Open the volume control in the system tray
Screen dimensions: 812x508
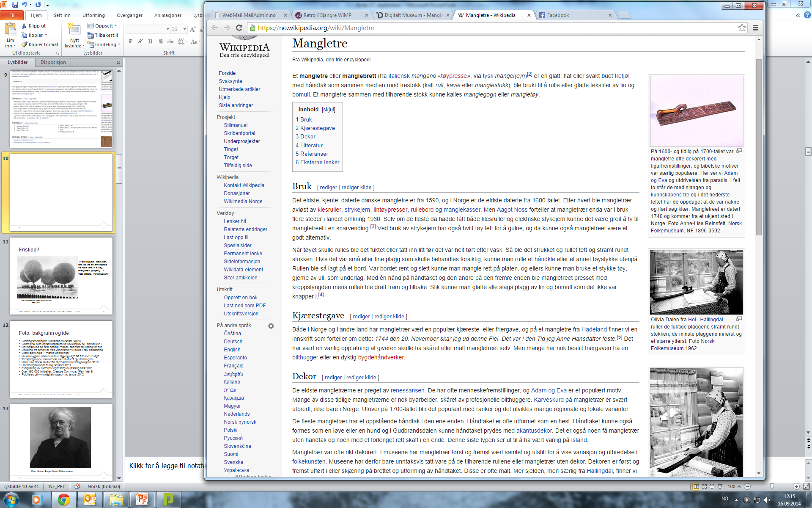click(x=767, y=500)
